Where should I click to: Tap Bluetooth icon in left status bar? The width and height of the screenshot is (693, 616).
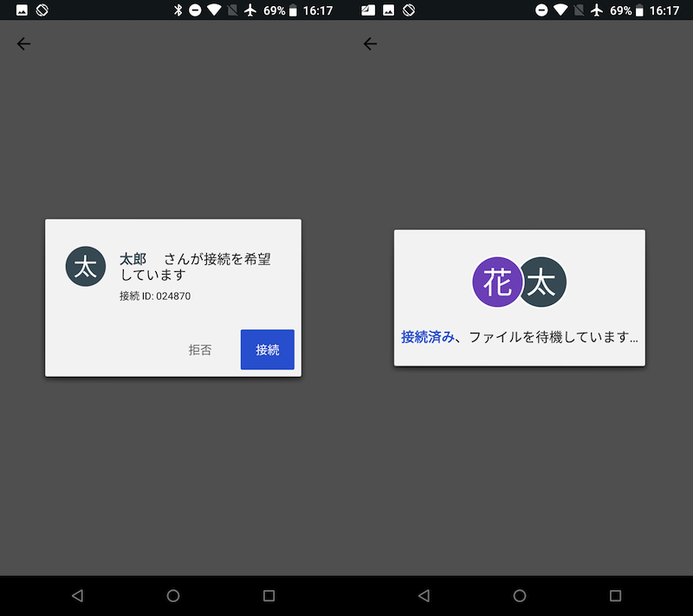click(x=178, y=10)
